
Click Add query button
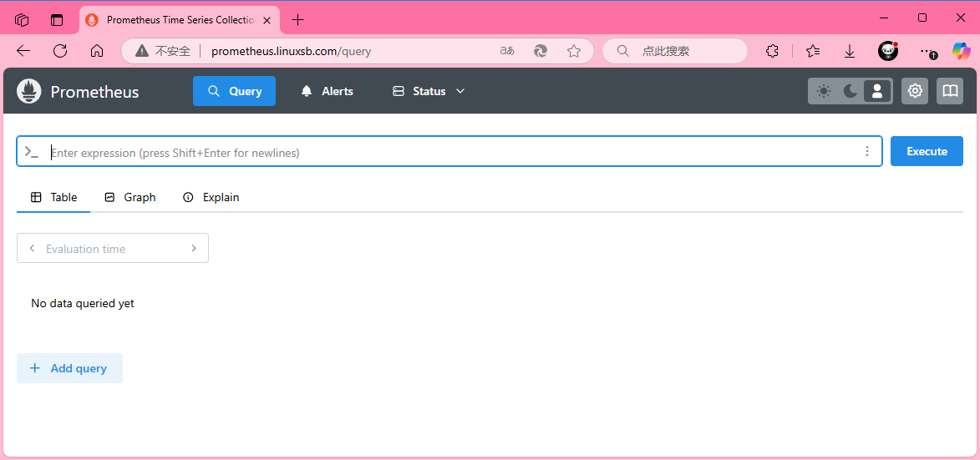70,368
